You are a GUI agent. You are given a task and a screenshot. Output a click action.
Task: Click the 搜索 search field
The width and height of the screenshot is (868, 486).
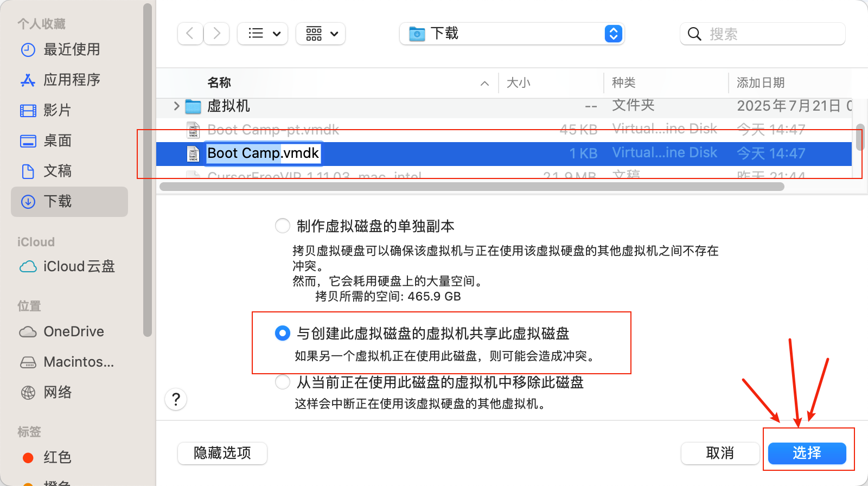762,34
